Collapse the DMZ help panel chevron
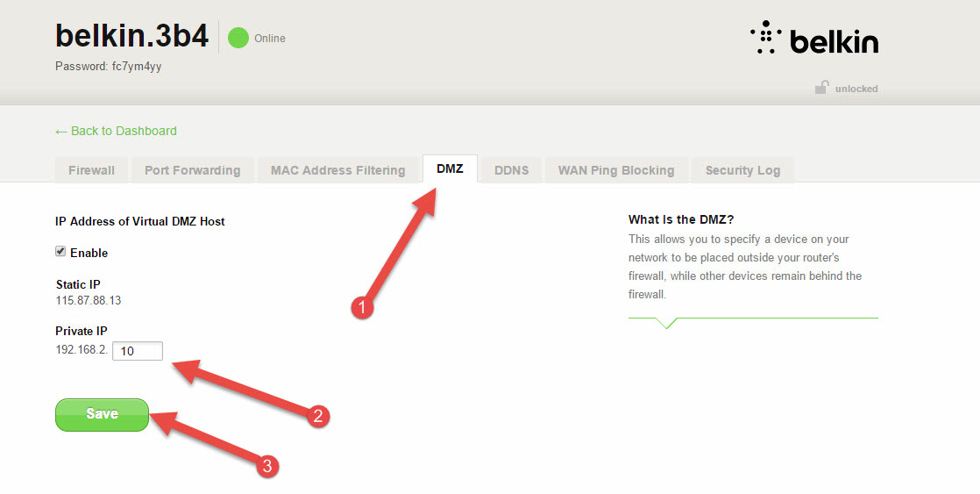Screen dimensions: 980x494 [x=666, y=323]
